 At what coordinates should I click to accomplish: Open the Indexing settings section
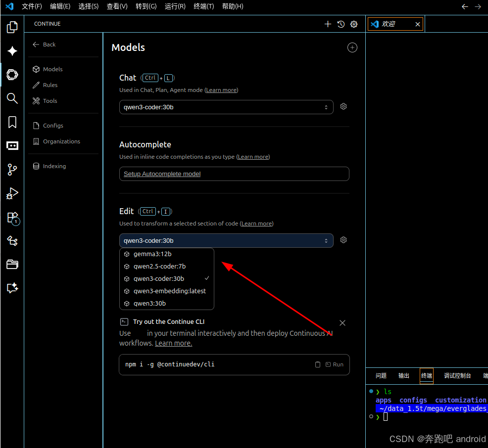[x=49, y=166]
